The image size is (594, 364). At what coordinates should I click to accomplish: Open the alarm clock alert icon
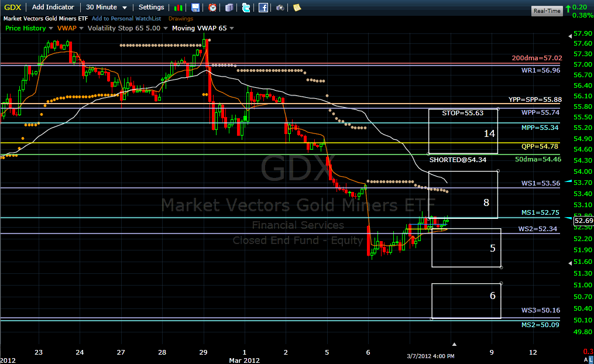tap(212, 8)
